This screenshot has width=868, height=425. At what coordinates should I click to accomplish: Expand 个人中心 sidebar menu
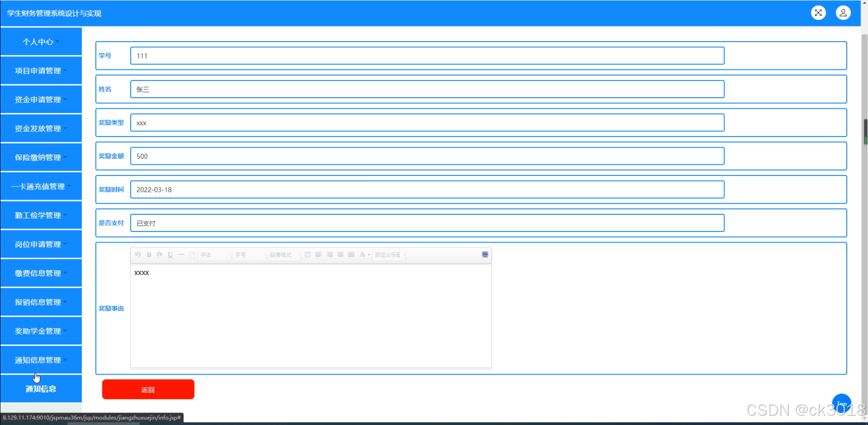click(x=41, y=42)
